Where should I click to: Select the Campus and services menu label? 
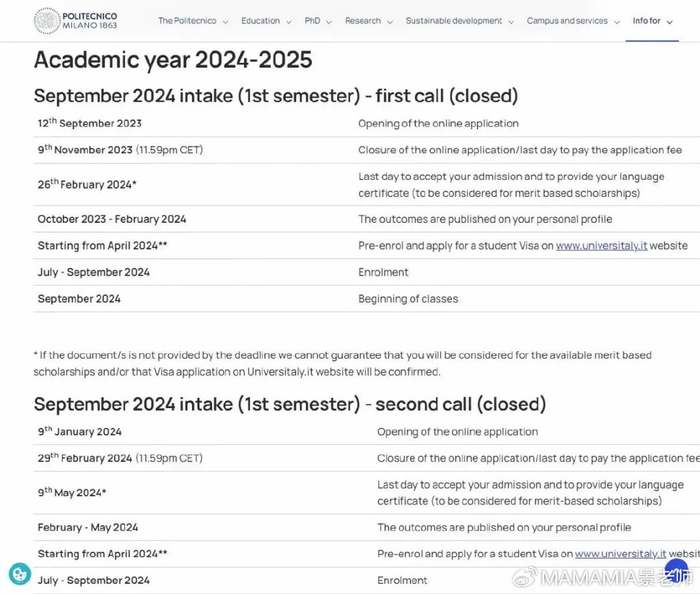[567, 21]
